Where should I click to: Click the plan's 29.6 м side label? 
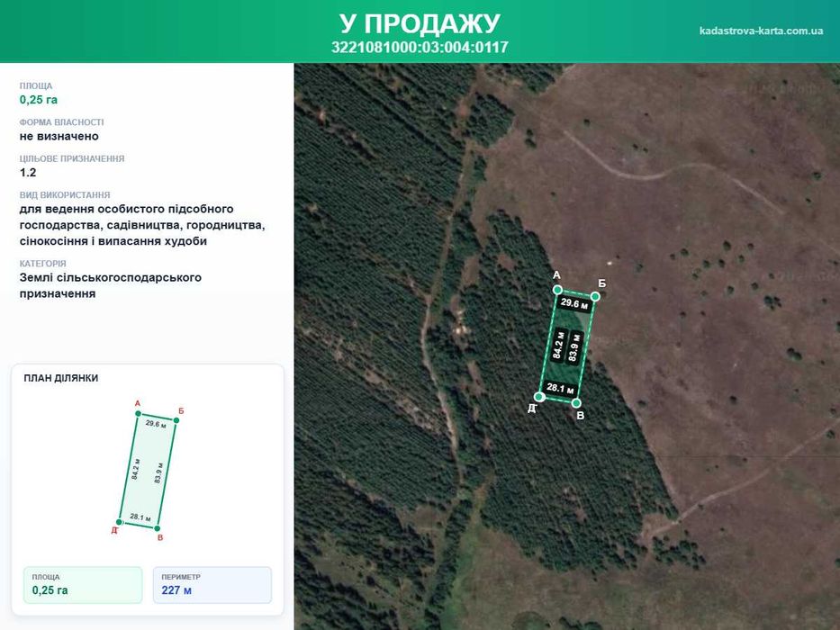(156, 424)
